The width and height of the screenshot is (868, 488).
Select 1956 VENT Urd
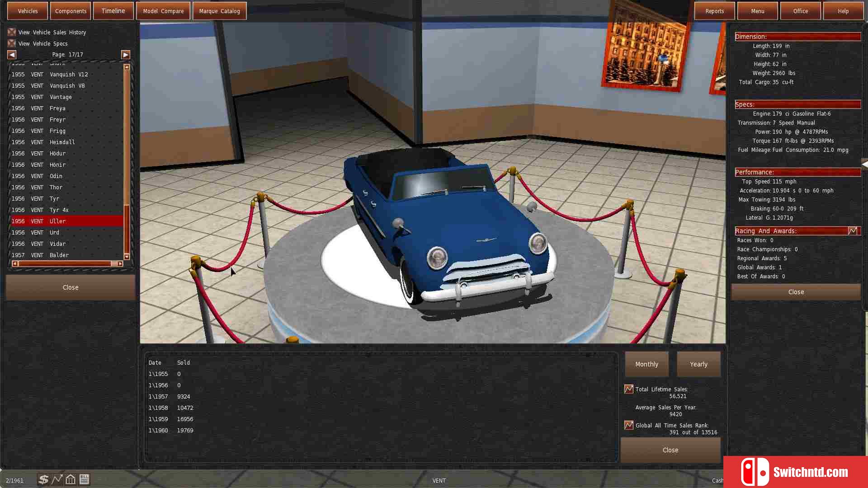[66, 233]
